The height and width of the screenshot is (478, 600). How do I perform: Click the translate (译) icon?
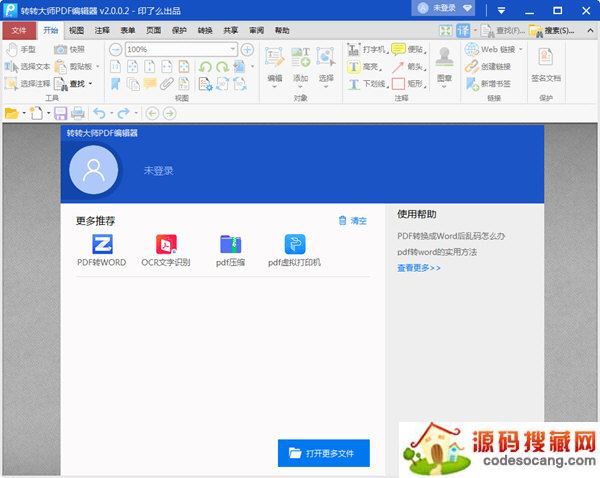coord(463,30)
